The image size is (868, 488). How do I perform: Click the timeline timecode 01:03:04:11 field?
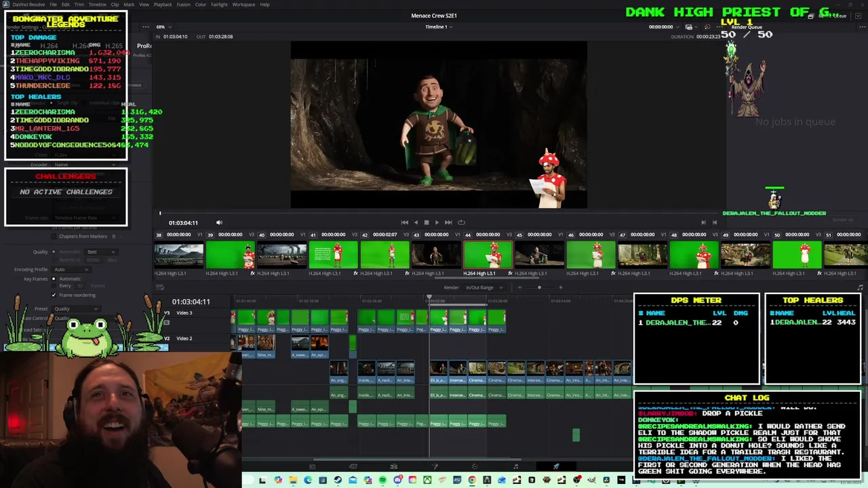pos(191,302)
